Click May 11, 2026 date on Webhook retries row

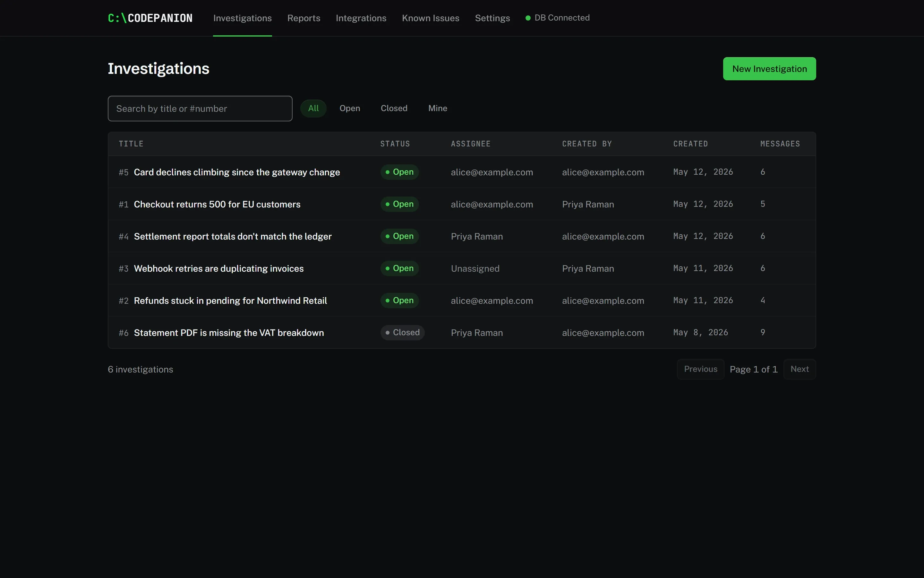[703, 268]
